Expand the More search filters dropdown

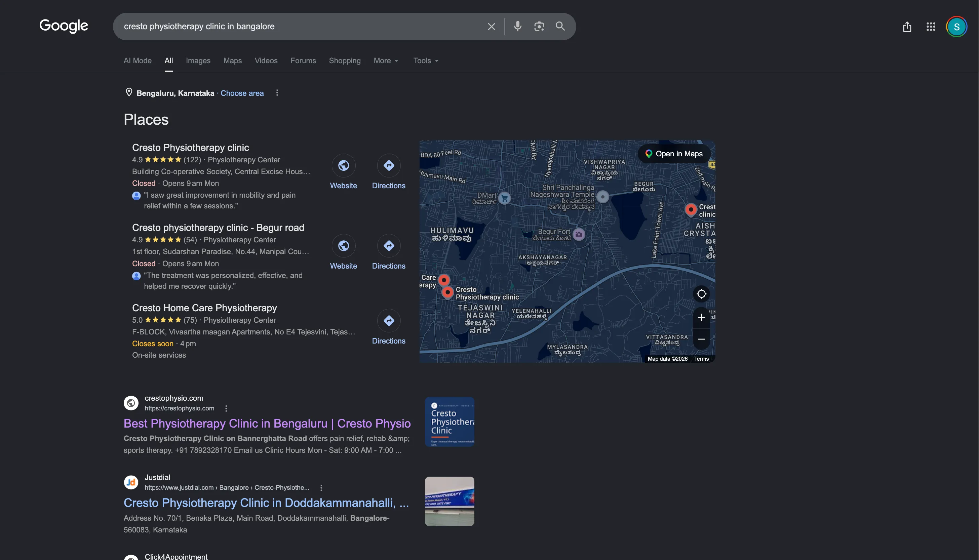tap(386, 61)
